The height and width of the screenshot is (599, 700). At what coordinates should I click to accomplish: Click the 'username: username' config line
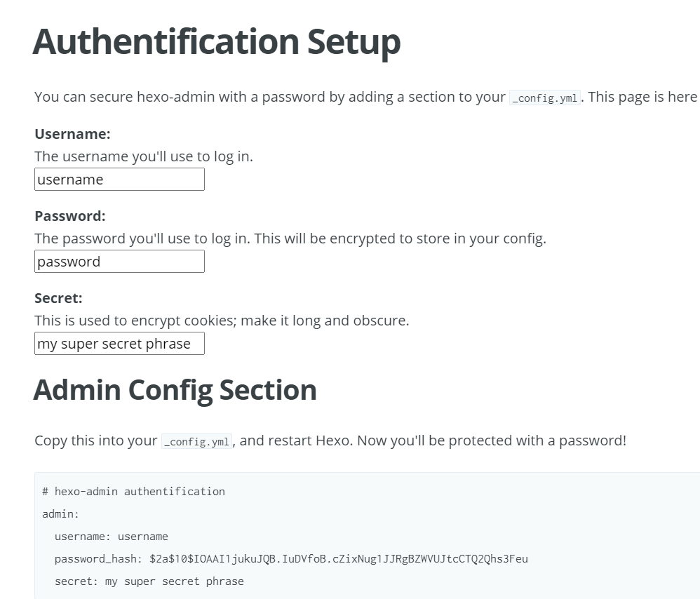111,537
